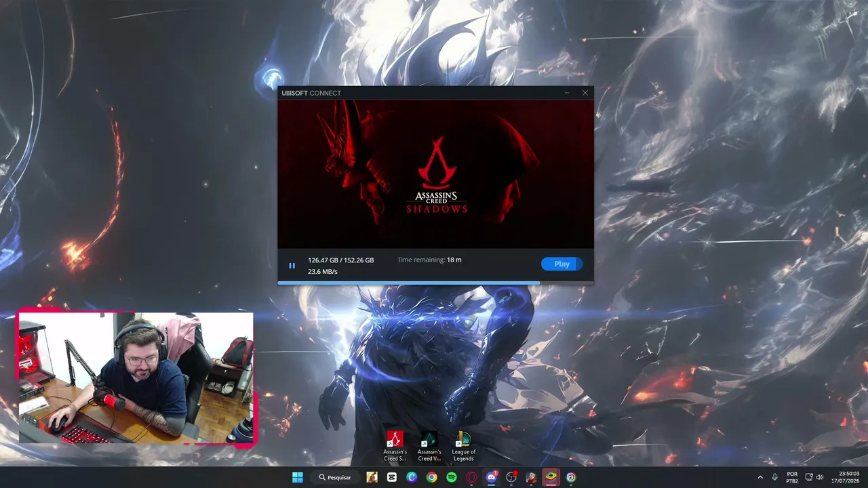Image resolution: width=868 pixels, height=488 pixels.
Task: Open the BlueStacks taskbar icon
Action: (551, 477)
